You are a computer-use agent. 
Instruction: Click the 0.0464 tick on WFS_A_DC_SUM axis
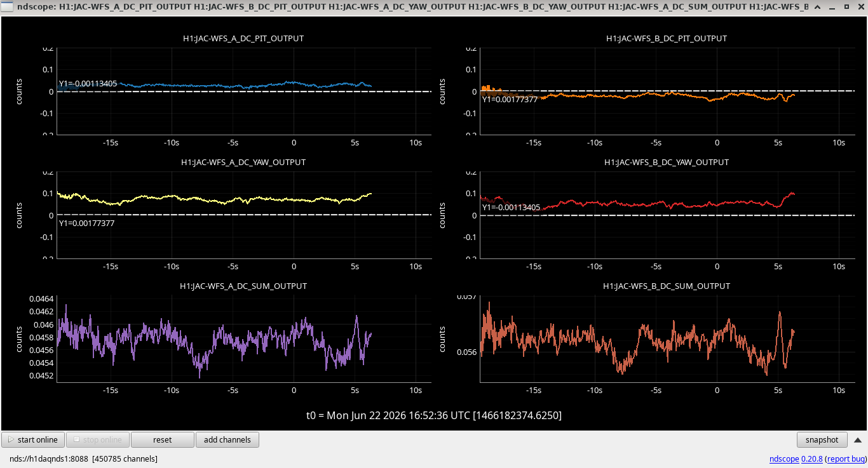tap(43, 298)
